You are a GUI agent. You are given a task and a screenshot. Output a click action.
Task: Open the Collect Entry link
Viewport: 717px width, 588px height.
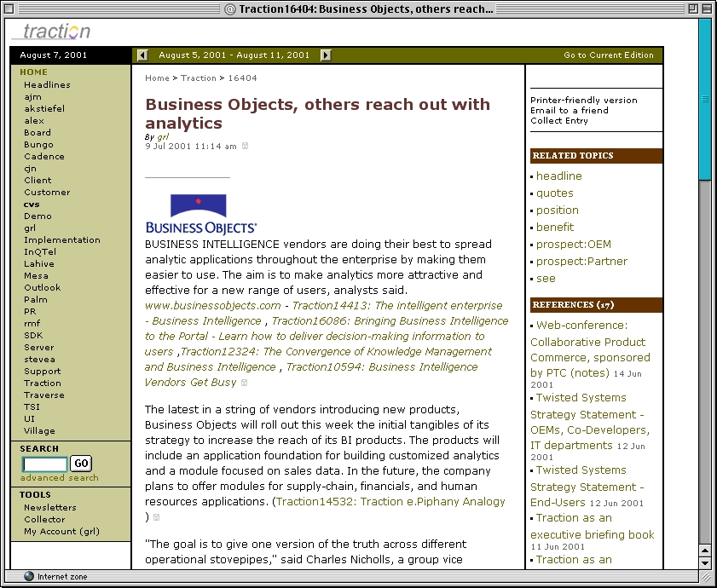click(x=558, y=121)
